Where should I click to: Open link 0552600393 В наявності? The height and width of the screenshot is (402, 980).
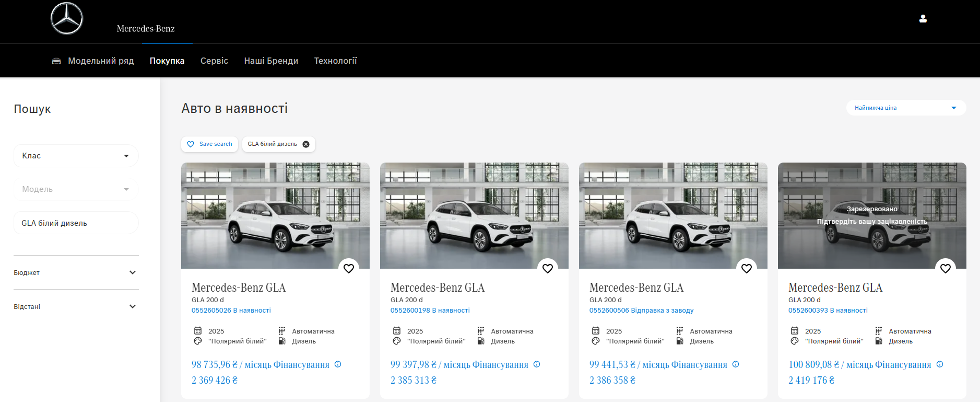[x=828, y=311]
